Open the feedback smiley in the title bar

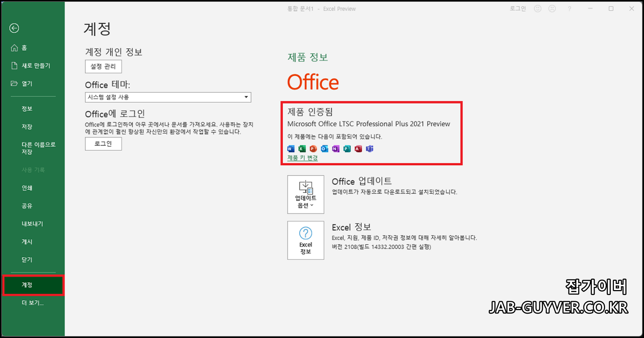pos(538,9)
